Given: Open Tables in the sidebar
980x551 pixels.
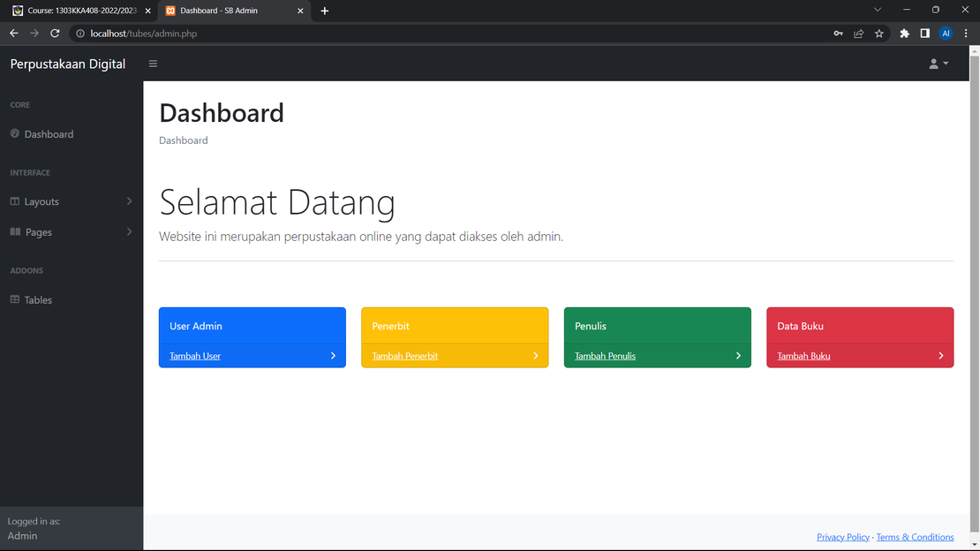Looking at the screenshot, I should coord(38,300).
